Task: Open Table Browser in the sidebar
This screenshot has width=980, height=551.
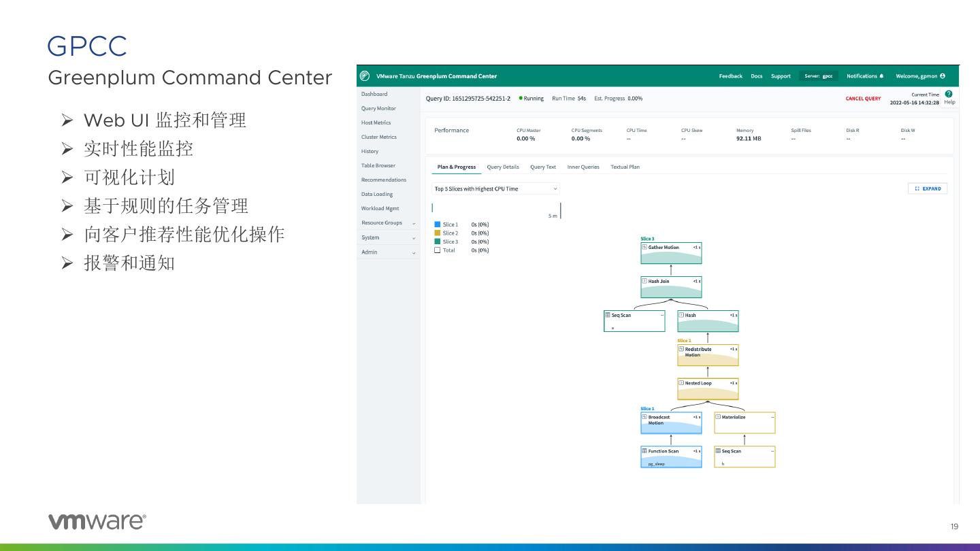Action: coord(378,165)
